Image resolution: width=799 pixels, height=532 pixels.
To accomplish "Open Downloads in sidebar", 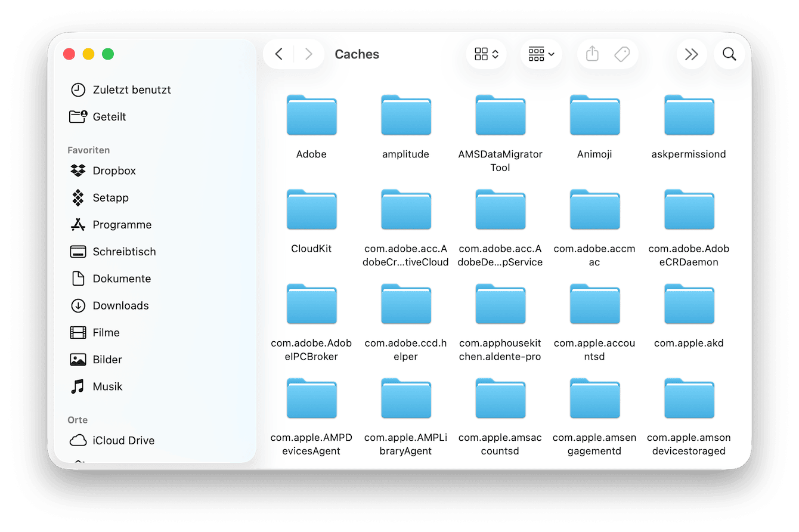I will coord(120,305).
